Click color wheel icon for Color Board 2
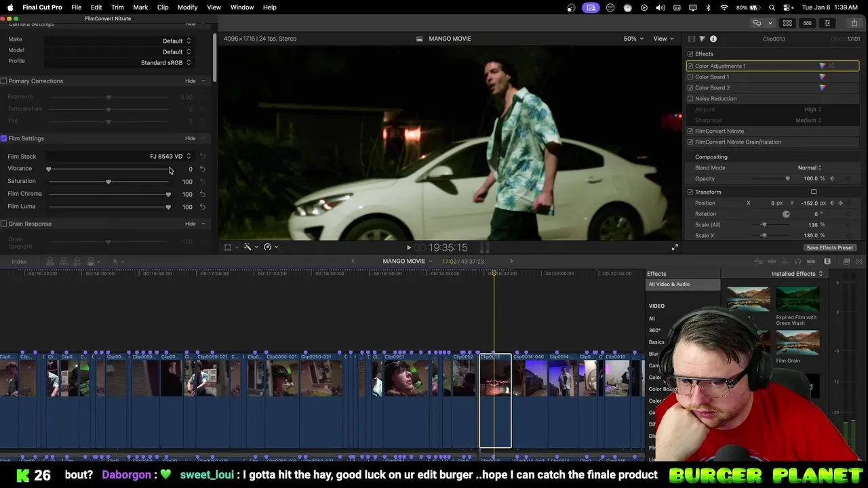 coord(823,87)
